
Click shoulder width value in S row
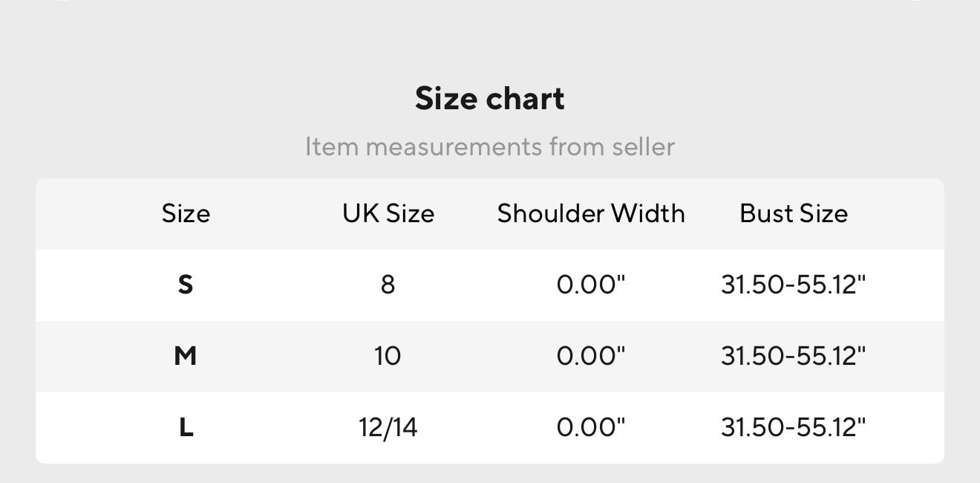591,285
